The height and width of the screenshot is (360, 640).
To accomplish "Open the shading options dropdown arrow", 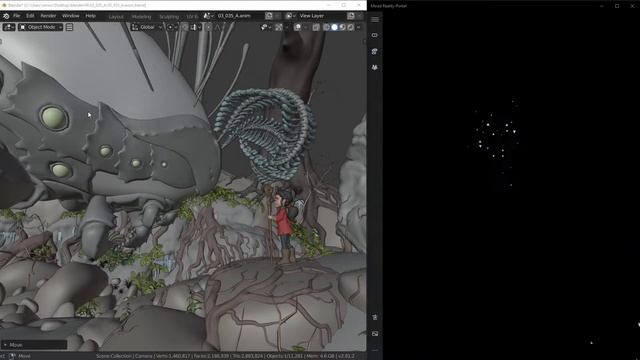I will pyautogui.click(x=358, y=27).
